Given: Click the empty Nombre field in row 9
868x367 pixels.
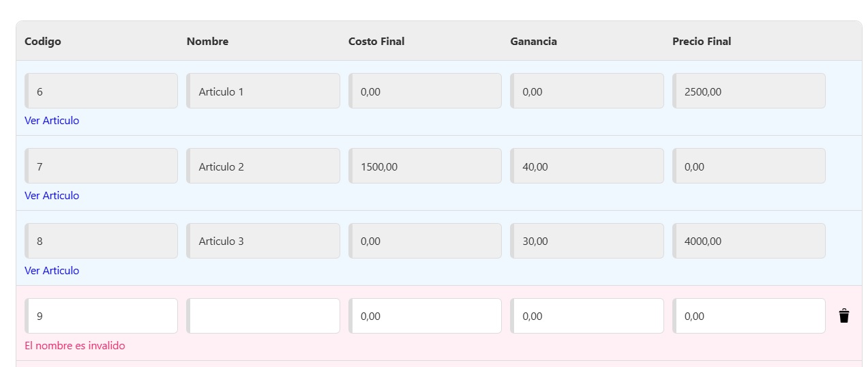Looking at the screenshot, I should tap(263, 316).
